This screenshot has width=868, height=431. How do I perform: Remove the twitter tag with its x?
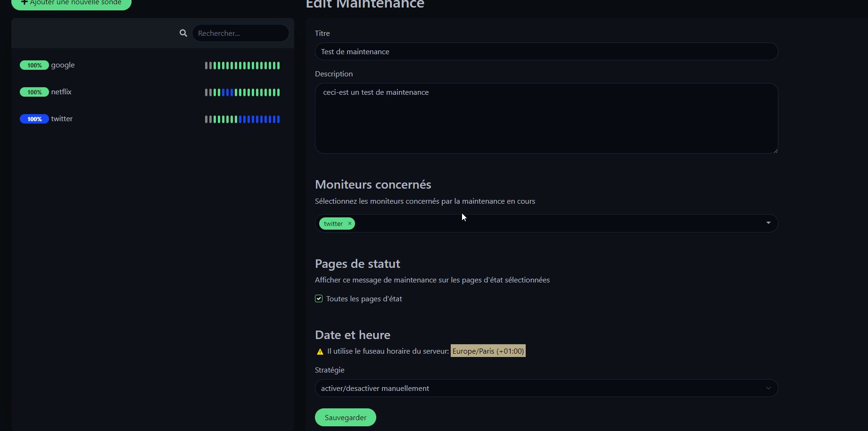(x=350, y=224)
